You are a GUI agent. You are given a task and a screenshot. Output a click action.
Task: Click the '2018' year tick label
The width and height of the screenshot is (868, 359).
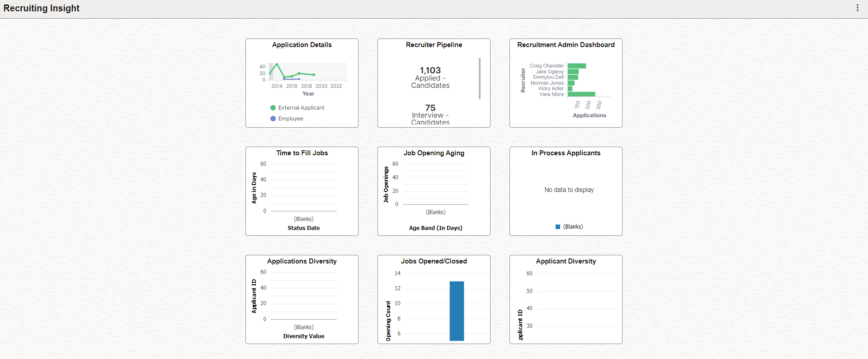[307, 86]
